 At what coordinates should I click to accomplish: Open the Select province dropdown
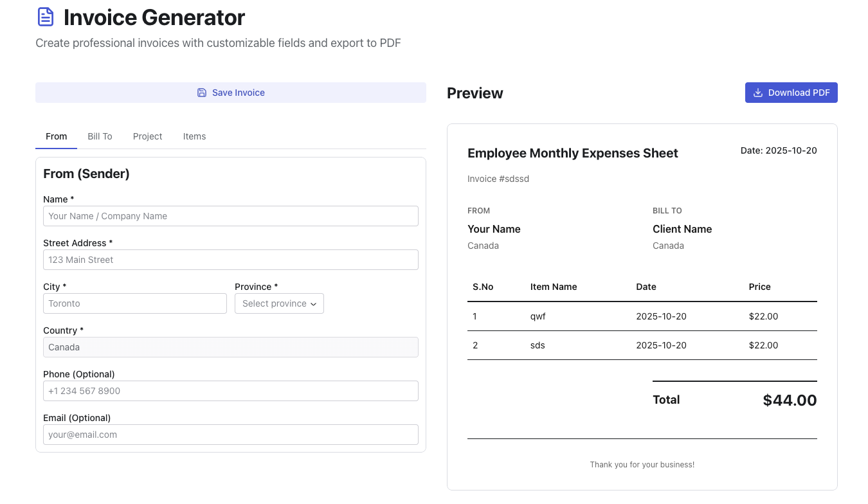click(x=279, y=303)
